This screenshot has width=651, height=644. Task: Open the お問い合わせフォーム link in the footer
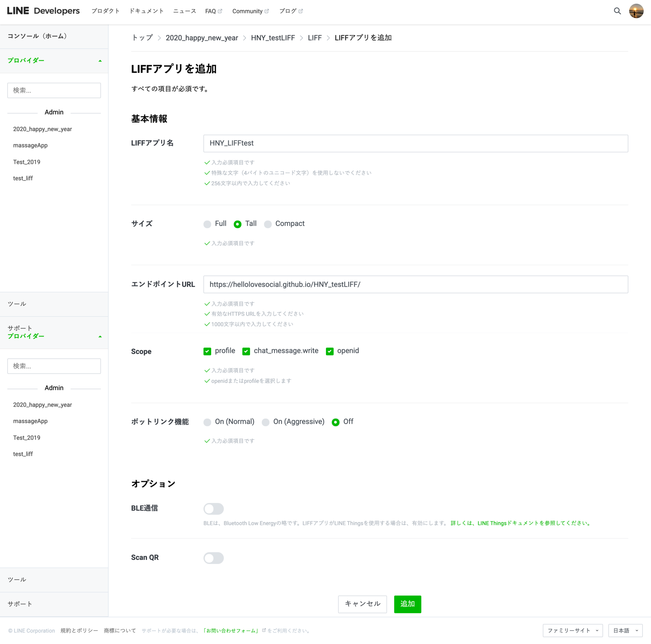(231, 631)
